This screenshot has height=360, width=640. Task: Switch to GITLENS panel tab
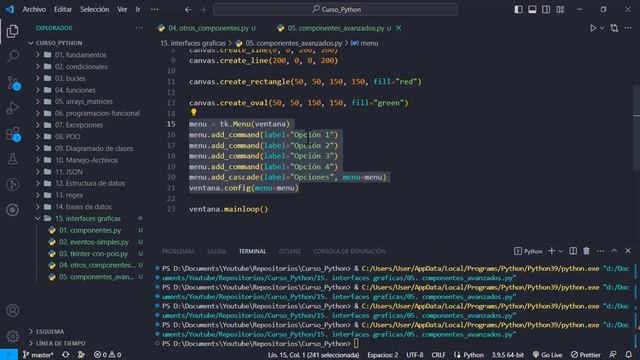[289, 251]
